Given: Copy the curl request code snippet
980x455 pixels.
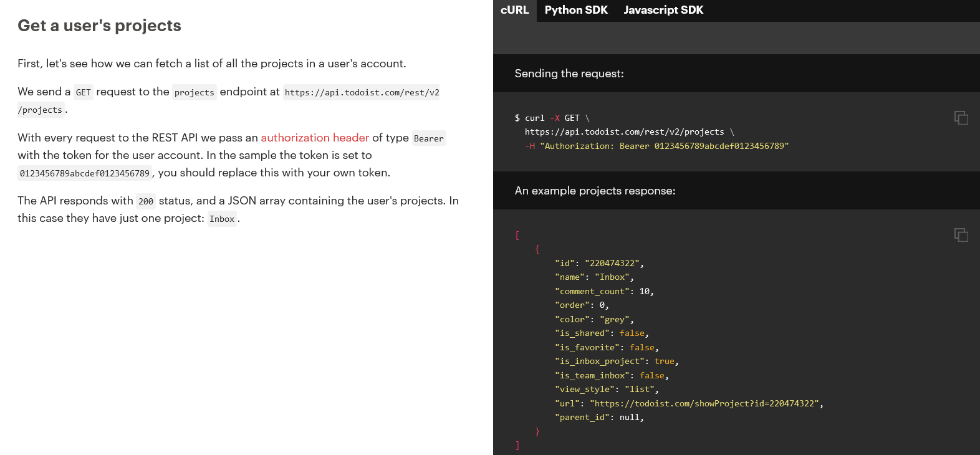Looking at the screenshot, I should coord(961,118).
